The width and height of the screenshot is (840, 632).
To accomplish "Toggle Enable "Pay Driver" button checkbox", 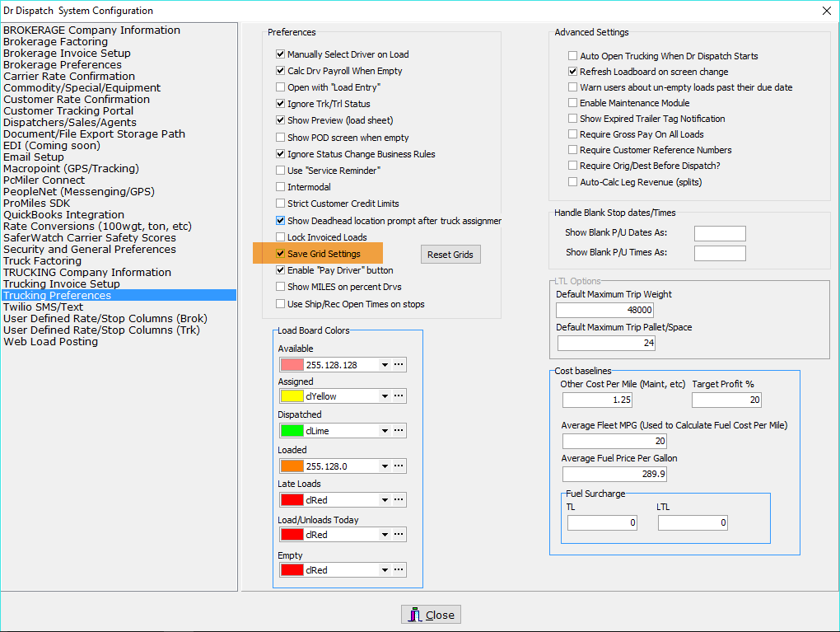I will [280, 270].
